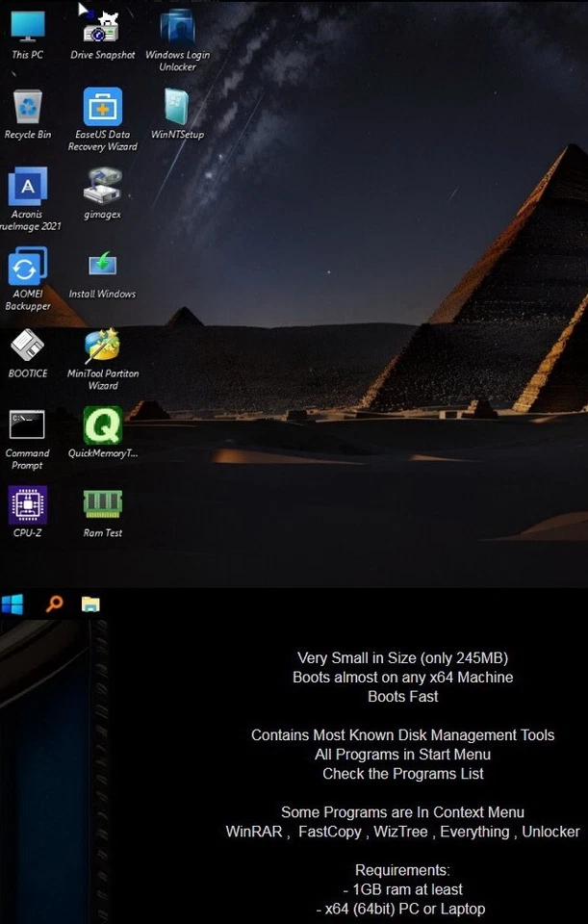Click the line 'Boots almost on any x64 Machine'
The image size is (588, 924).
402,677
